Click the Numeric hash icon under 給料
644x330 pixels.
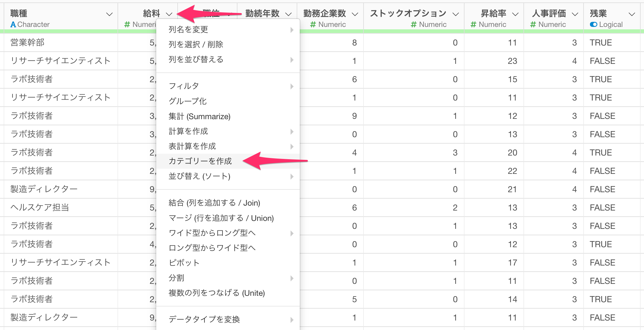pyautogui.click(x=127, y=24)
